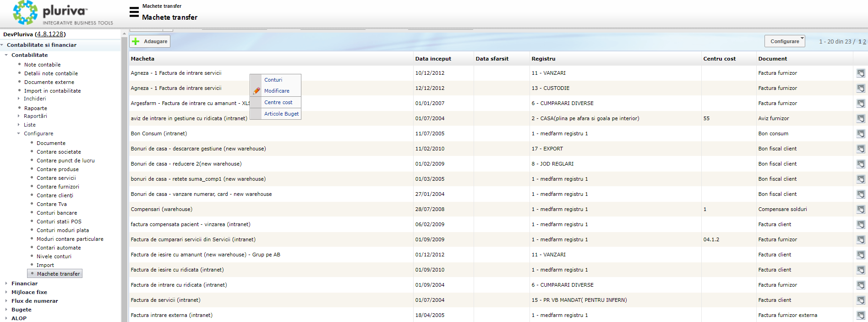Open row action icon for Bon Consum row

(861, 133)
